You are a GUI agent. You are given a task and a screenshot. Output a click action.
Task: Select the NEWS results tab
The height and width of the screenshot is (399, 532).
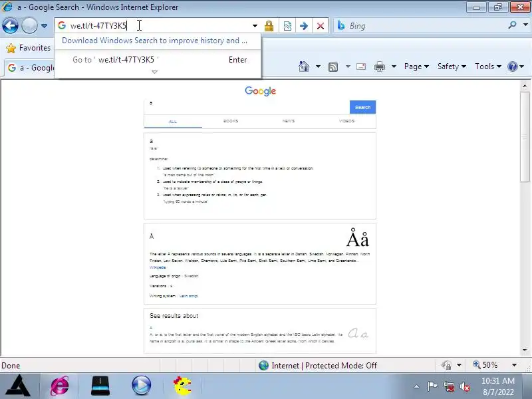tap(289, 121)
